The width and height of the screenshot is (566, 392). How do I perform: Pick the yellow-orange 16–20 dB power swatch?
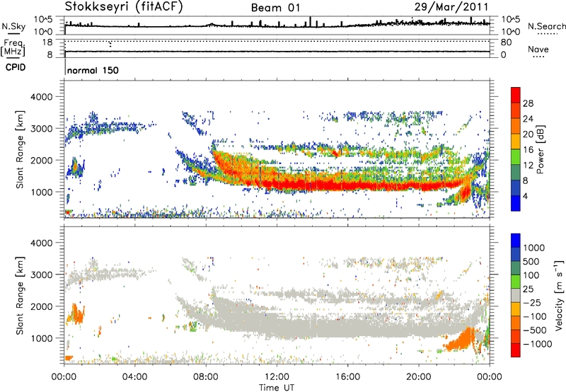coord(516,142)
